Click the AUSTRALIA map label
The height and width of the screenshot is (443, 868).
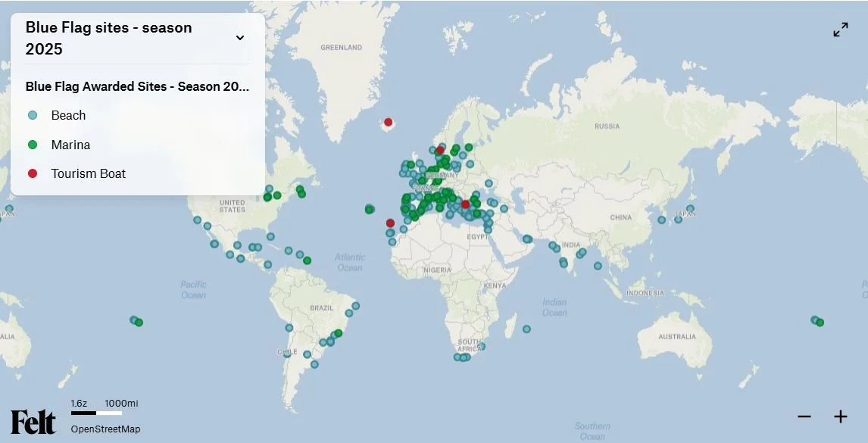click(677, 337)
